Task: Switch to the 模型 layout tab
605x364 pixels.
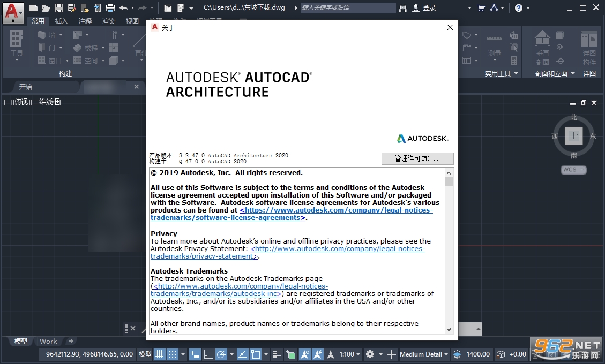Action: coord(21,342)
